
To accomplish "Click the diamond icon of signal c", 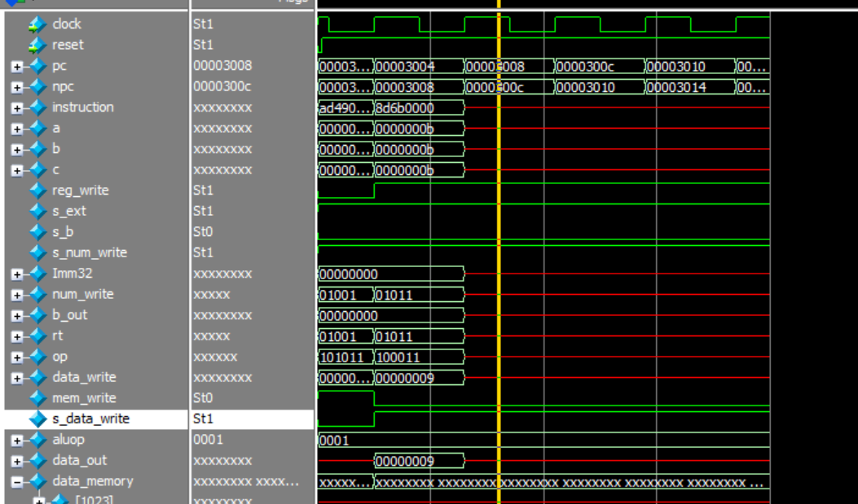I will click(x=37, y=170).
